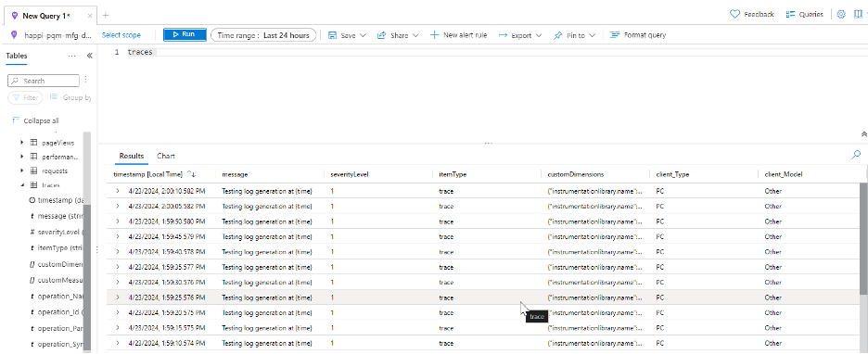The image size is (868, 354).
Task: Select message column in traces tree
Action: [56, 216]
